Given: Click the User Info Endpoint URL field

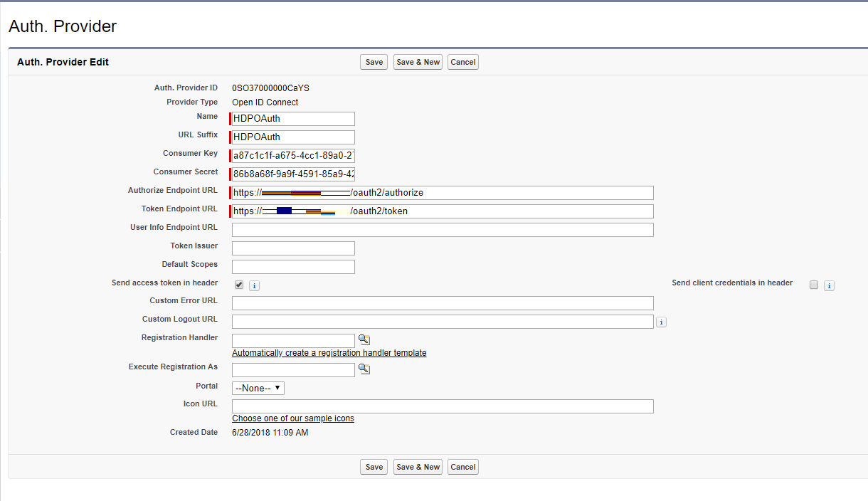Looking at the screenshot, I should [443, 229].
